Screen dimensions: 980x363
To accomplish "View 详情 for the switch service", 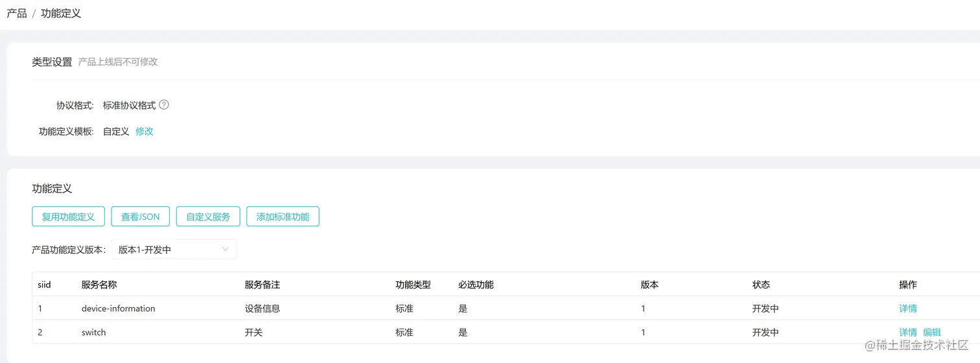I will click(907, 333).
